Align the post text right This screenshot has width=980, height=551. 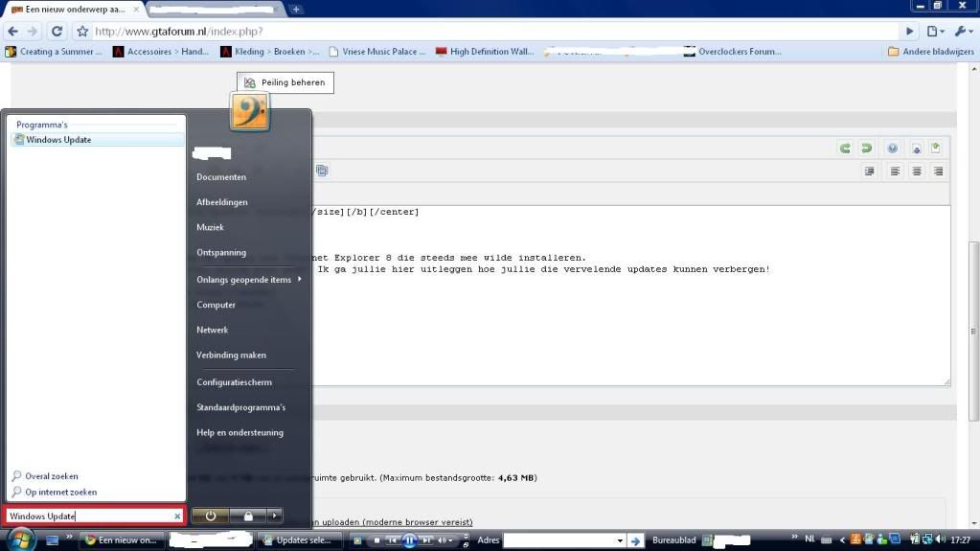(x=938, y=172)
